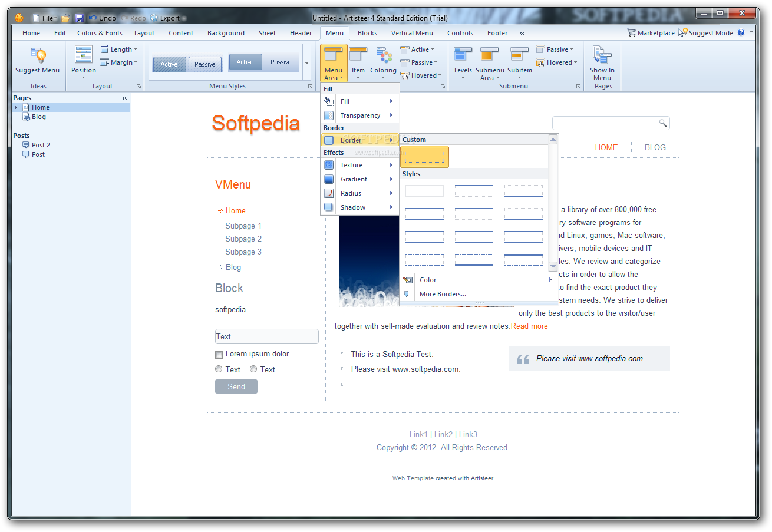The height and width of the screenshot is (532, 772).
Task: Click the Marketplace cart icon
Action: coord(631,33)
